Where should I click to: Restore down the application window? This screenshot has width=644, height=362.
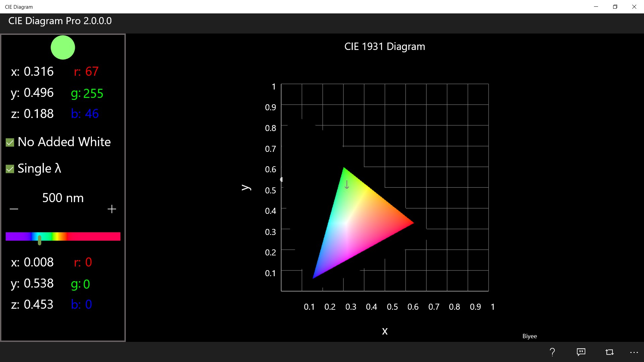(615, 7)
